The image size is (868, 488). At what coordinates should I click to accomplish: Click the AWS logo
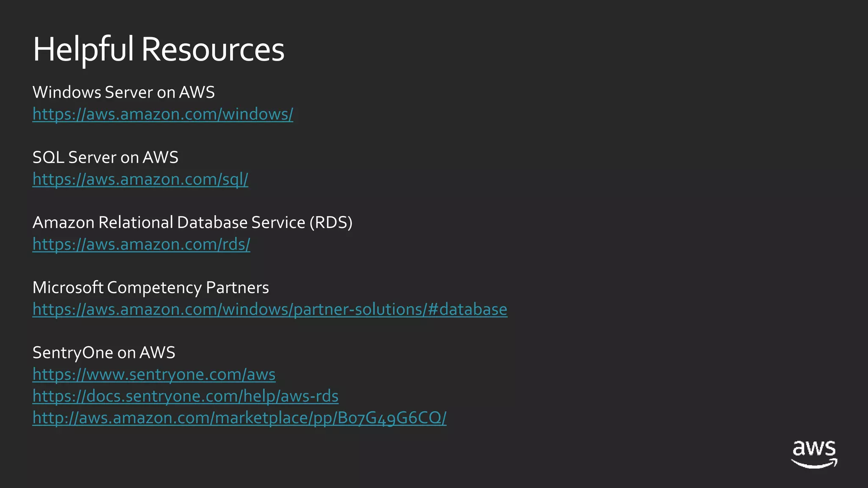click(814, 454)
